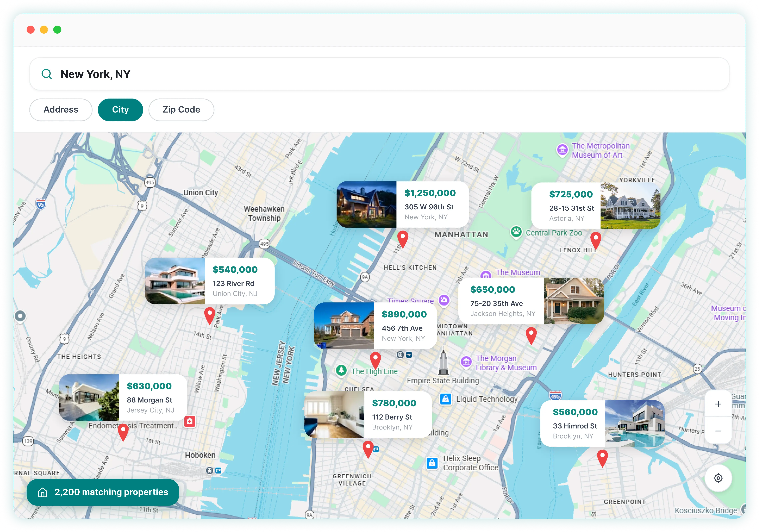Viewport: 759px width, 532px height.
Task: Open the 33 Himrod St listing
Action: pos(602,423)
